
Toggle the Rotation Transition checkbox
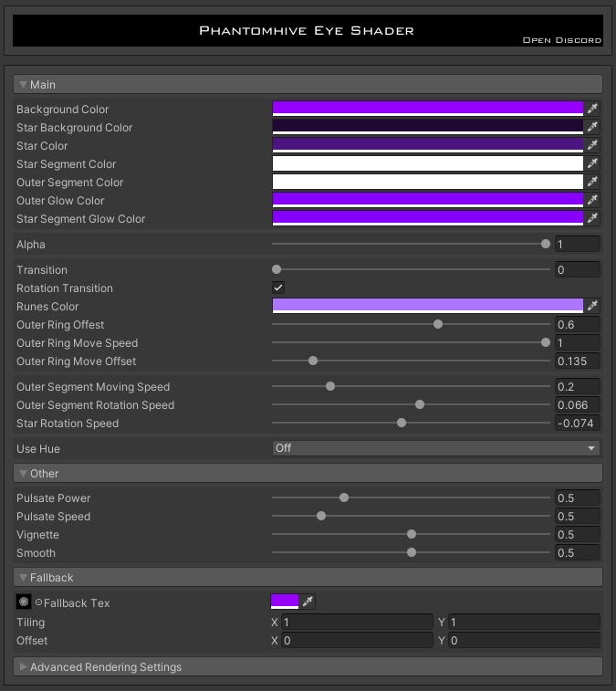278,288
